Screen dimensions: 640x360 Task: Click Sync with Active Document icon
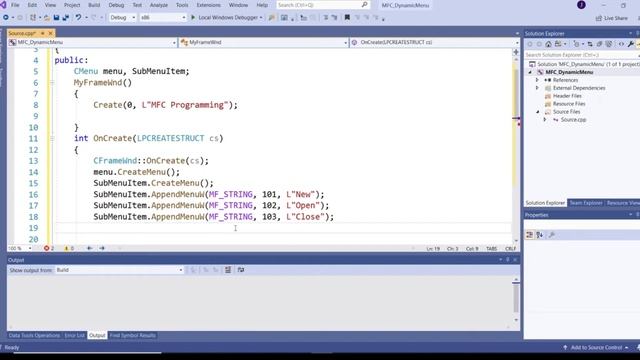pos(590,44)
